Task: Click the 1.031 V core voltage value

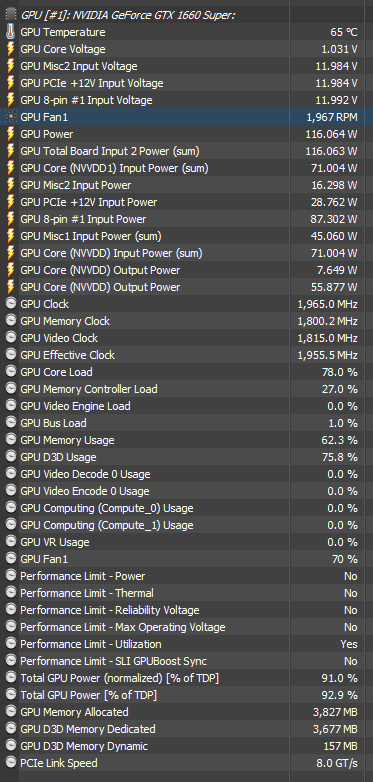Action: coord(339,49)
